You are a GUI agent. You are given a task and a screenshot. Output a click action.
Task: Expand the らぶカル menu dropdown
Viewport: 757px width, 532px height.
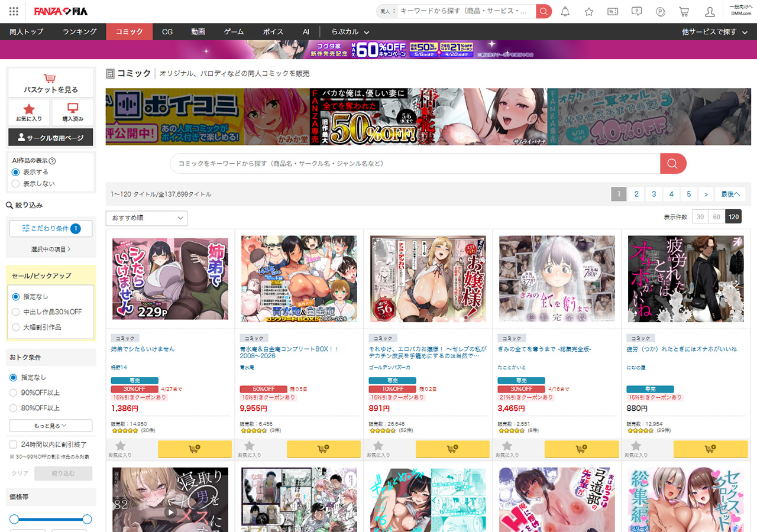tap(350, 32)
